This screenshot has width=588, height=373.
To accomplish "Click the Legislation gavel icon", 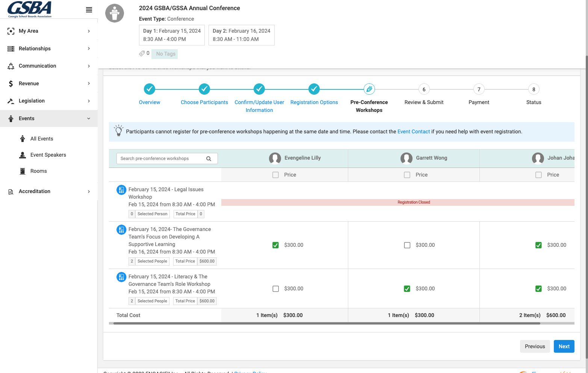I will click(x=11, y=101).
